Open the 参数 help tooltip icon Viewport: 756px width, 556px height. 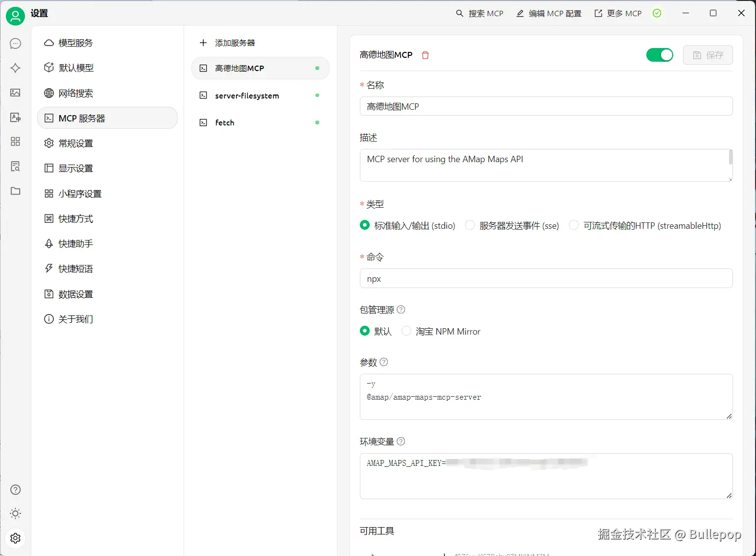coord(384,363)
